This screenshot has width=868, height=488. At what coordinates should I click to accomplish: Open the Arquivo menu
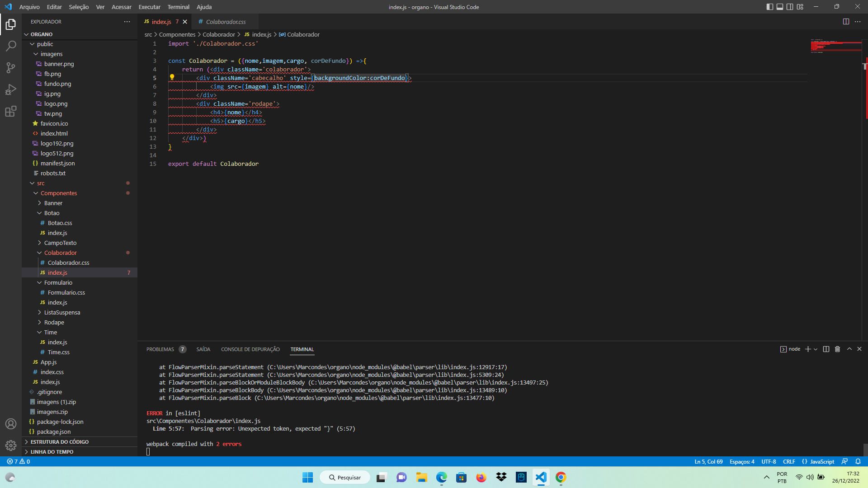point(29,7)
